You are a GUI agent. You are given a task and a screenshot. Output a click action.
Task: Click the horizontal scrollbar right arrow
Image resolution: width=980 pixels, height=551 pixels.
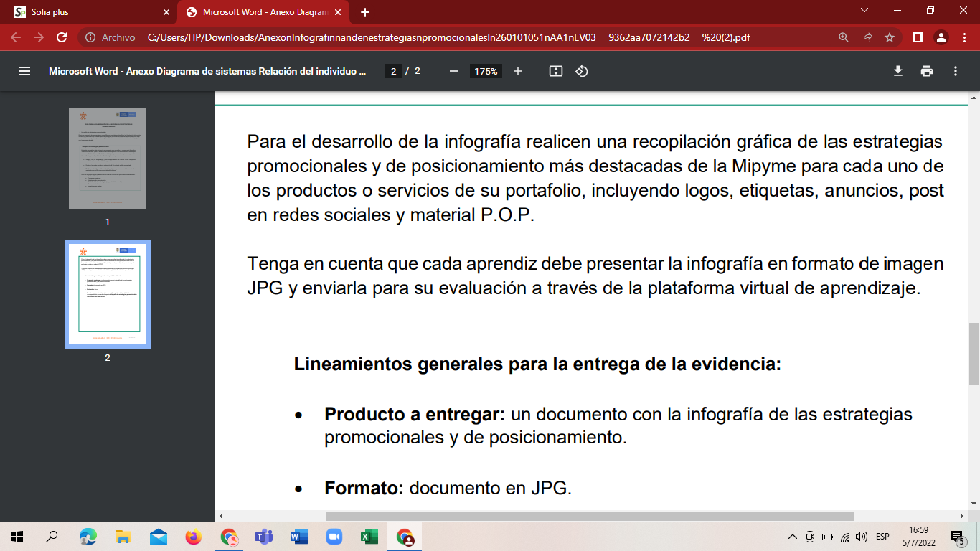coord(961,516)
